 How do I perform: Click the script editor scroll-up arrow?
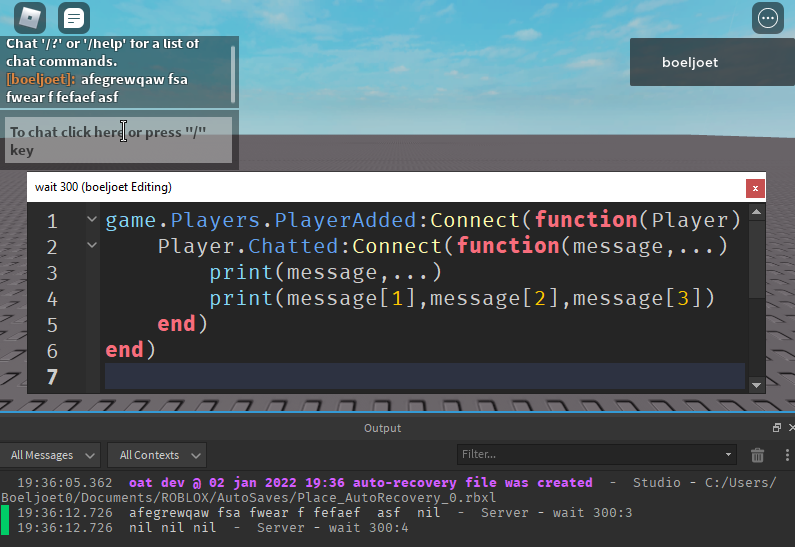(756, 212)
